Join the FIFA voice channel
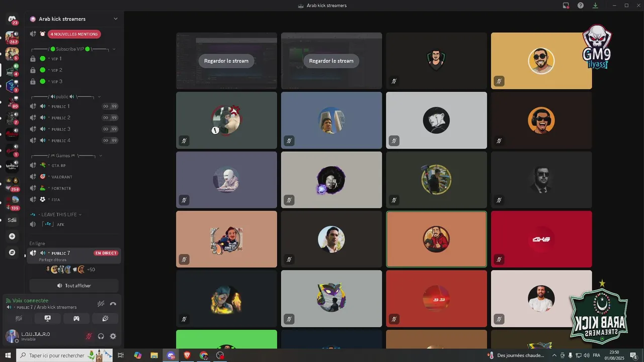 (74, 200)
